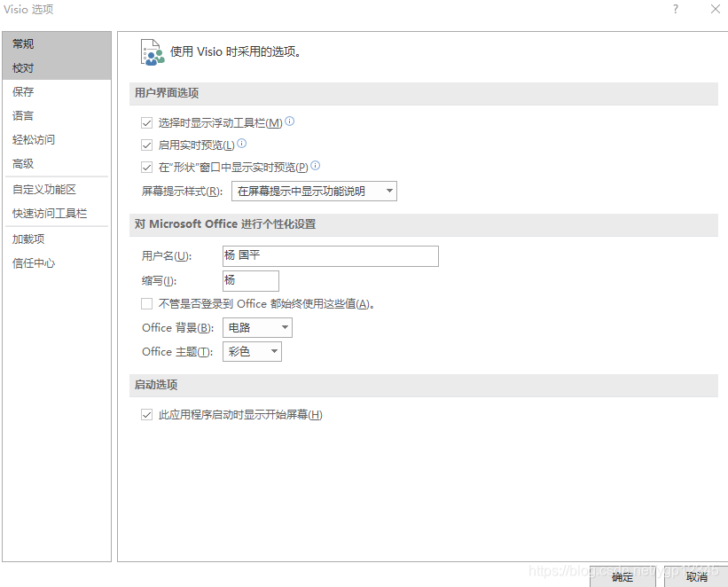The width and height of the screenshot is (728, 587).
Task: Click info icon after 在"形状"窗口中显示实时预览
Action: pyautogui.click(x=316, y=165)
